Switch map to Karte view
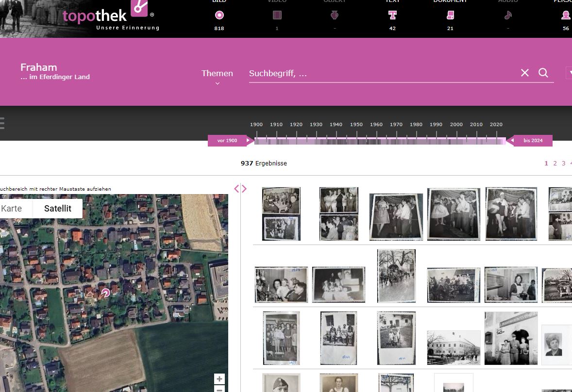572x392 pixels. (12, 209)
